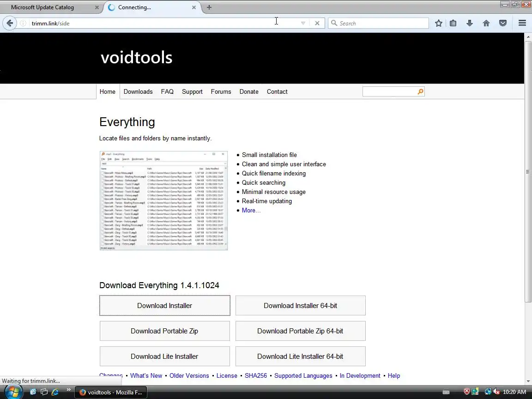Expand the quick launch chevron
This screenshot has height=399, width=532.
tap(68, 389)
